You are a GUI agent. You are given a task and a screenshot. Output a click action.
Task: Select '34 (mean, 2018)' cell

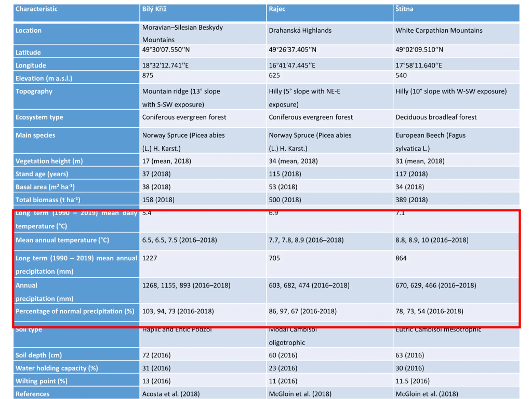point(330,160)
